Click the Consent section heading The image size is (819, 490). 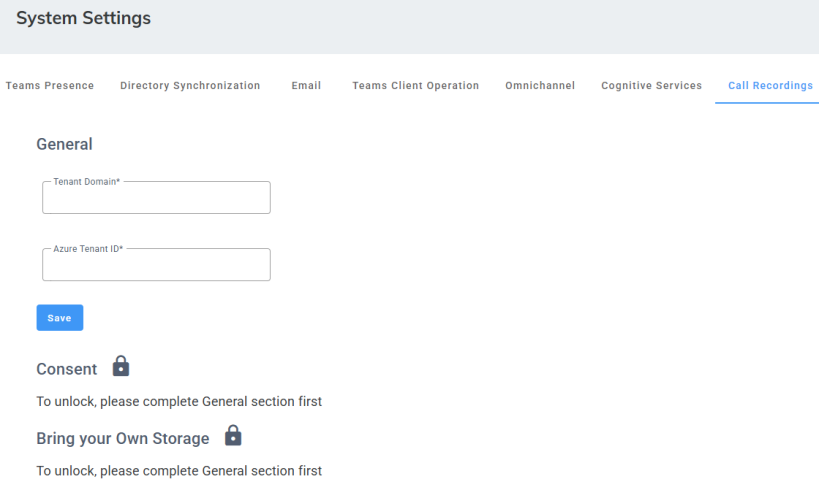point(67,369)
